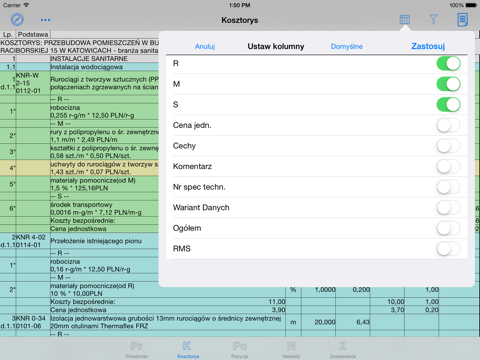Enable the Cena jedn. column switch
Viewport: 480px width, 360px height.
pos(448,125)
